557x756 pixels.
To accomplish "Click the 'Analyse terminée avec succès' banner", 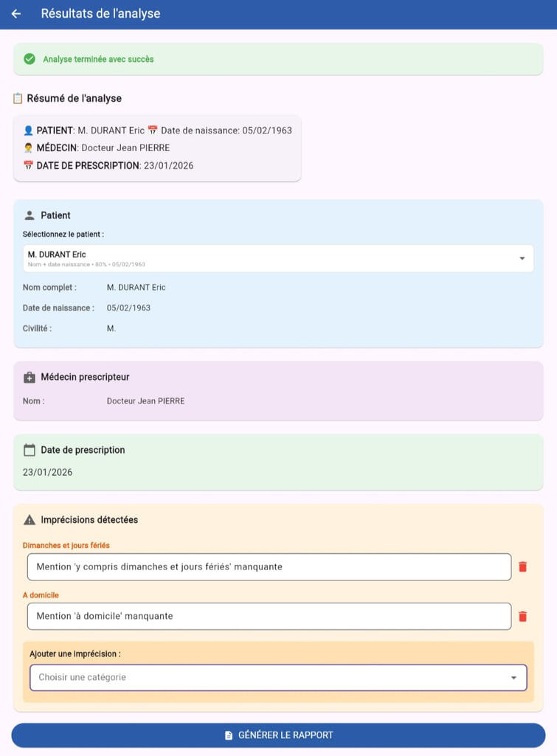I will [x=277, y=59].
